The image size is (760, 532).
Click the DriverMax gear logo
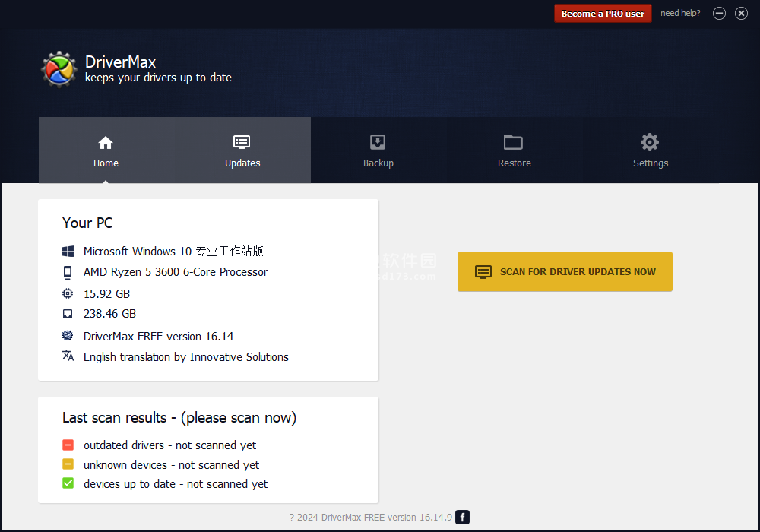[x=59, y=69]
